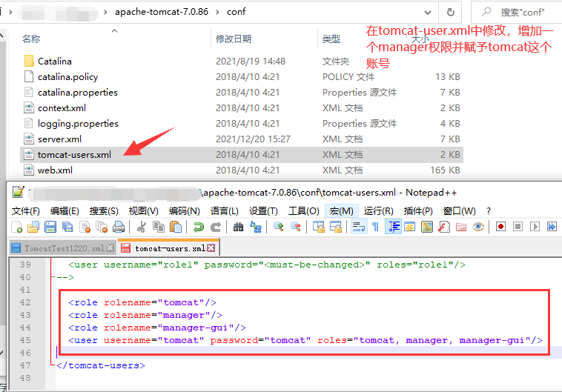Screen dimensions: 562x392
Task: Click the Close All documents icon
Action: tap(102, 227)
